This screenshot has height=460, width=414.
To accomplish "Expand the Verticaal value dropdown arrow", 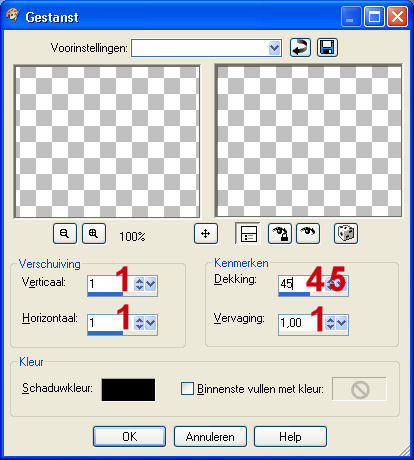I will pyautogui.click(x=151, y=284).
